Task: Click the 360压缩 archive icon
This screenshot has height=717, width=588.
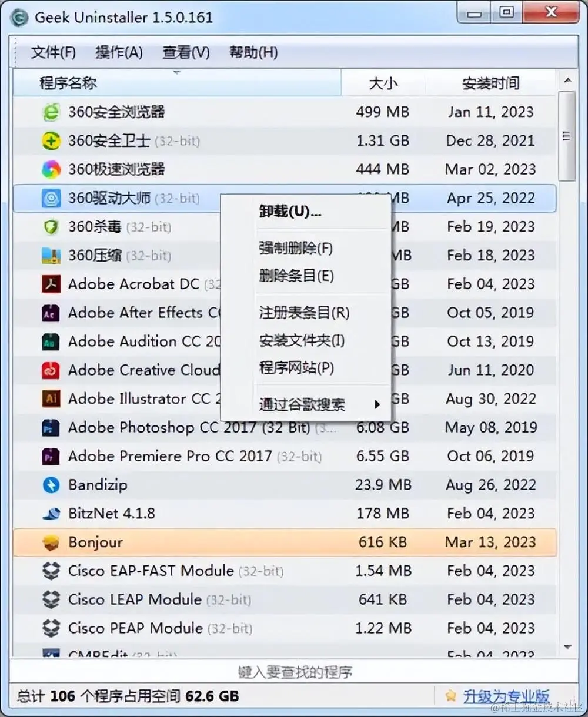Action: [51, 255]
